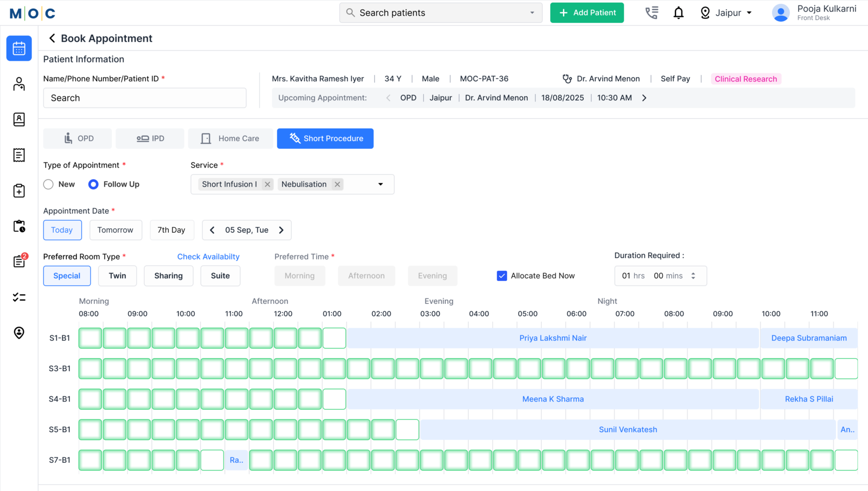Open the Ra.. booking in S7-B1
868x491 pixels.
(237, 460)
